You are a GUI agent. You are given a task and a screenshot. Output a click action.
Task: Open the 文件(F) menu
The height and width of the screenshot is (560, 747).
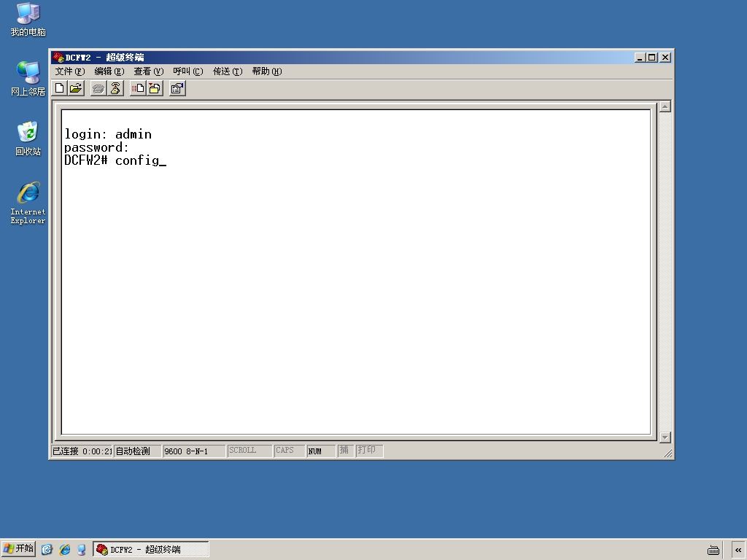click(69, 71)
